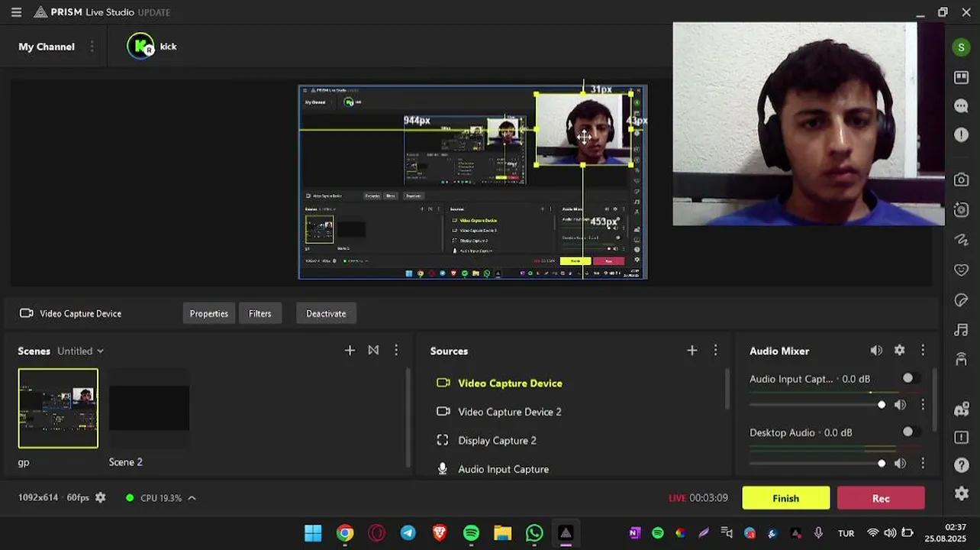Screen dimensions: 980x550
Task: Open the scene transition icon
Action: coord(373,350)
